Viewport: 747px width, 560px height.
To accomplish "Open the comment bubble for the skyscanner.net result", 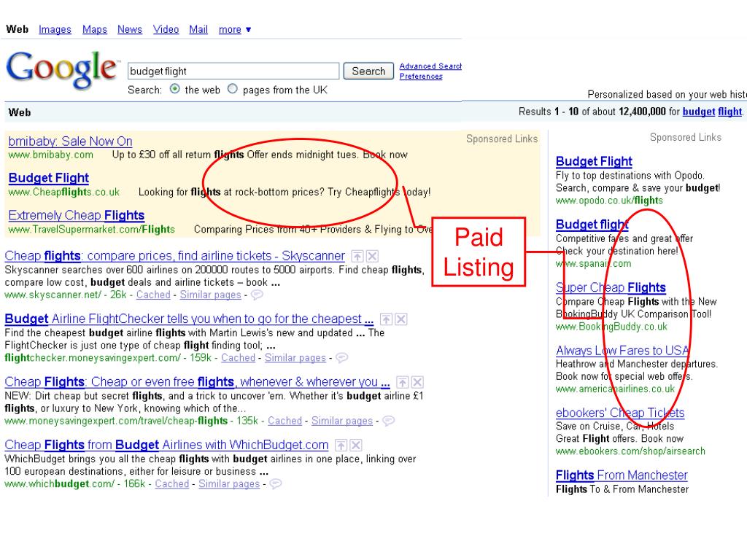I will click(257, 295).
